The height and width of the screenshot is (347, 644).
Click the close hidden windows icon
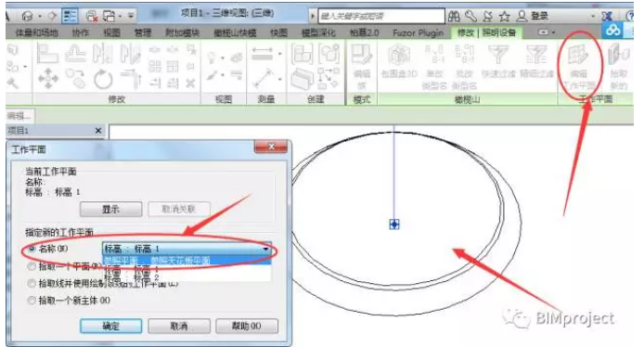pos(92,16)
